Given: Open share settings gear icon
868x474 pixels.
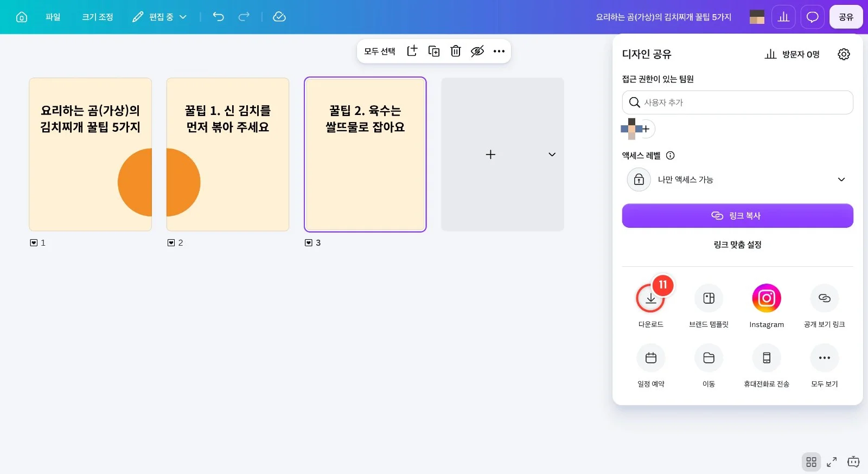Looking at the screenshot, I should tap(844, 54).
